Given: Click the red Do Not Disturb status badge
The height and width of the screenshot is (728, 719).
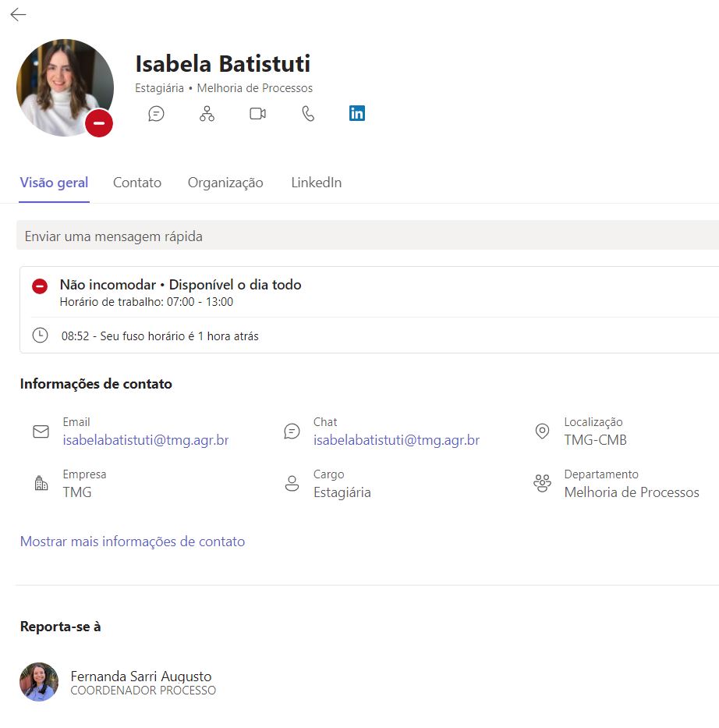Looking at the screenshot, I should (99, 123).
